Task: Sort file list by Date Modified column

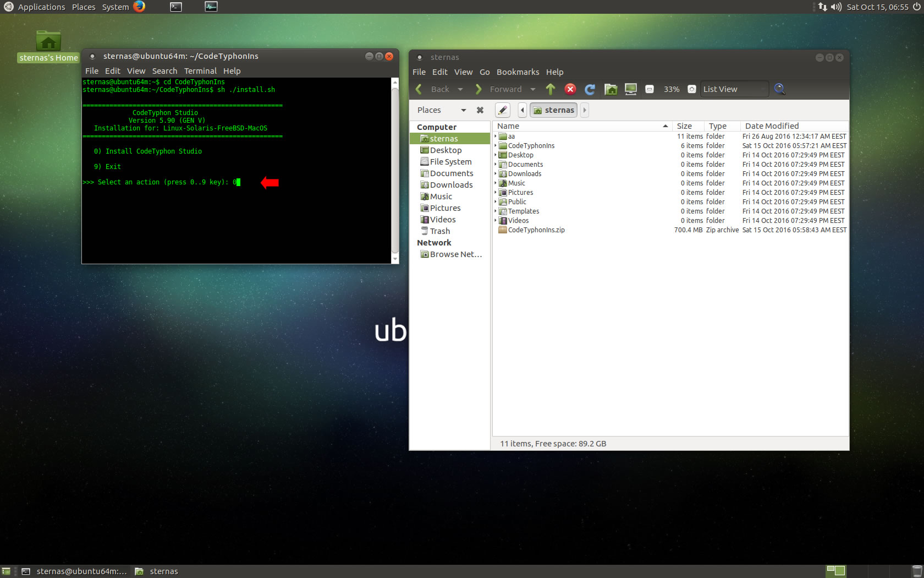Action: [794, 126]
